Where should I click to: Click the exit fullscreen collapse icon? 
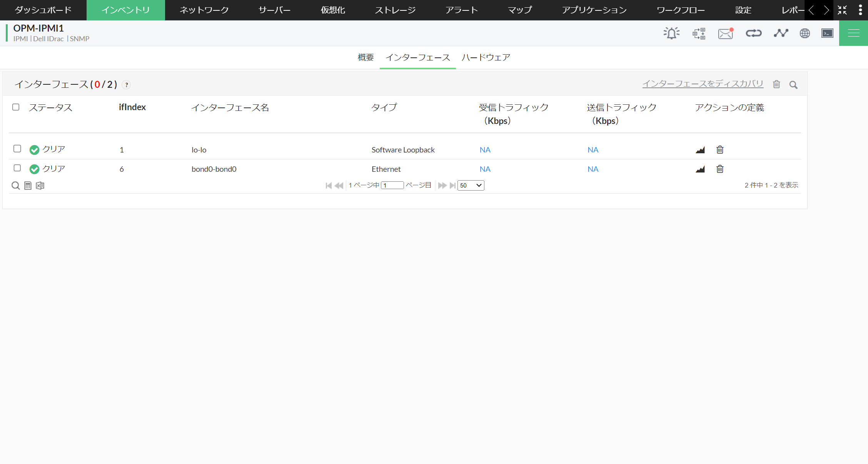pos(842,10)
